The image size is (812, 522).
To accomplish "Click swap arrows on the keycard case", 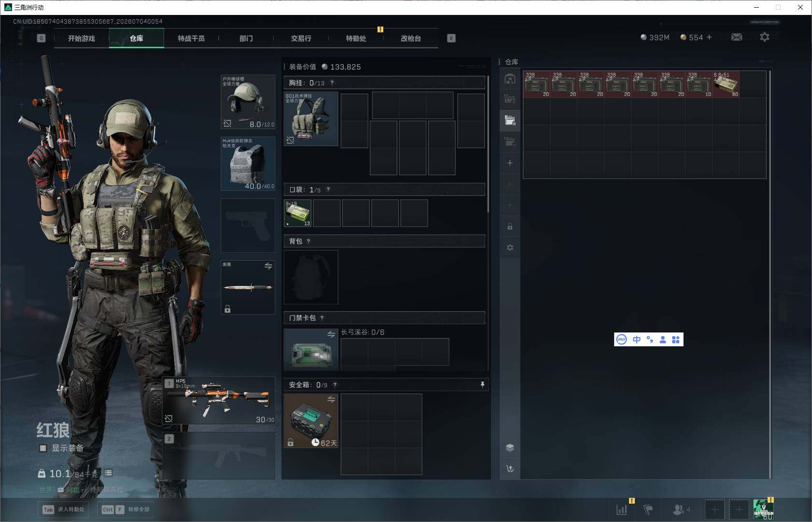I will 331,334.
